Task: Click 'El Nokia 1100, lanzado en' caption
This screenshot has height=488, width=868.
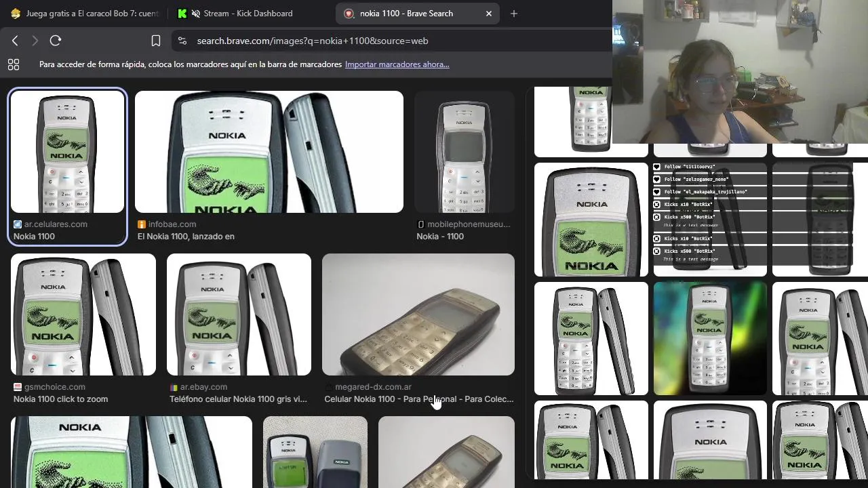Action: coord(186,237)
